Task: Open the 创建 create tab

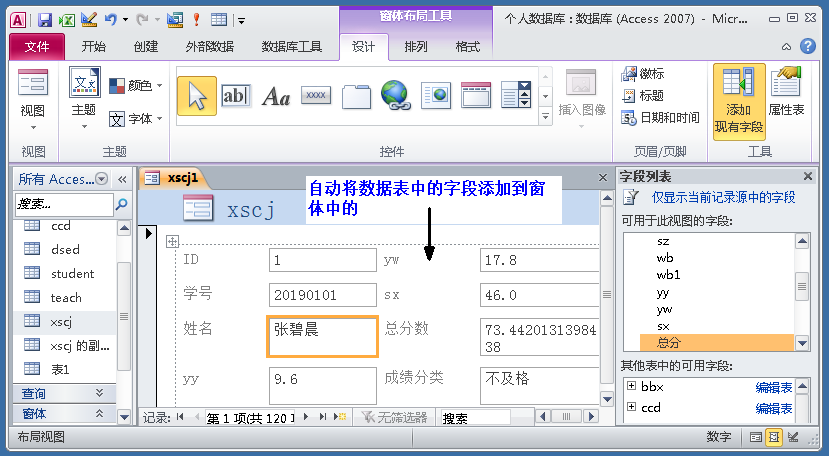Action: pos(145,47)
